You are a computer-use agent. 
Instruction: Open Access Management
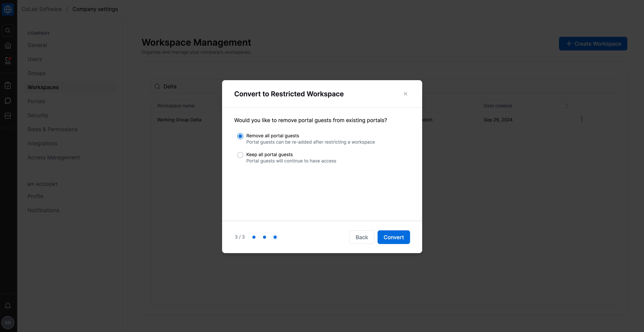click(54, 157)
